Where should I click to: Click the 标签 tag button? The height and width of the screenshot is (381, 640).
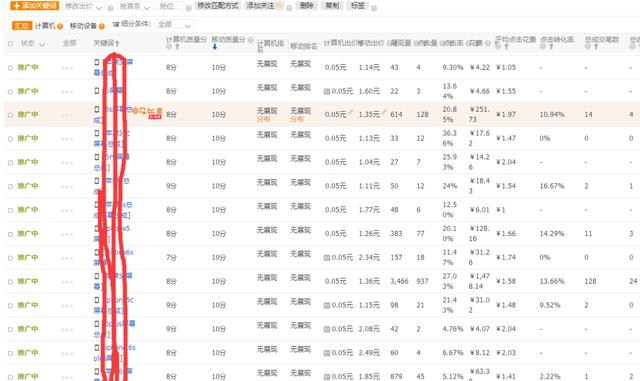[x=358, y=6]
